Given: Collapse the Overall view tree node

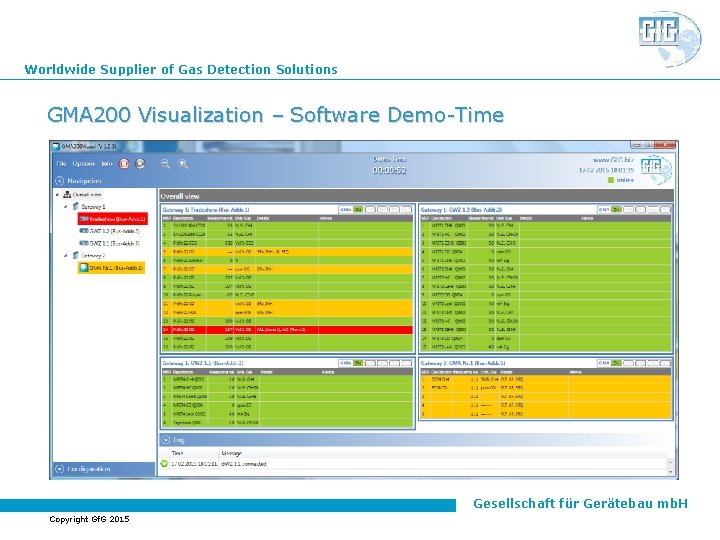Looking at the screenshot, I should point(57,195).
